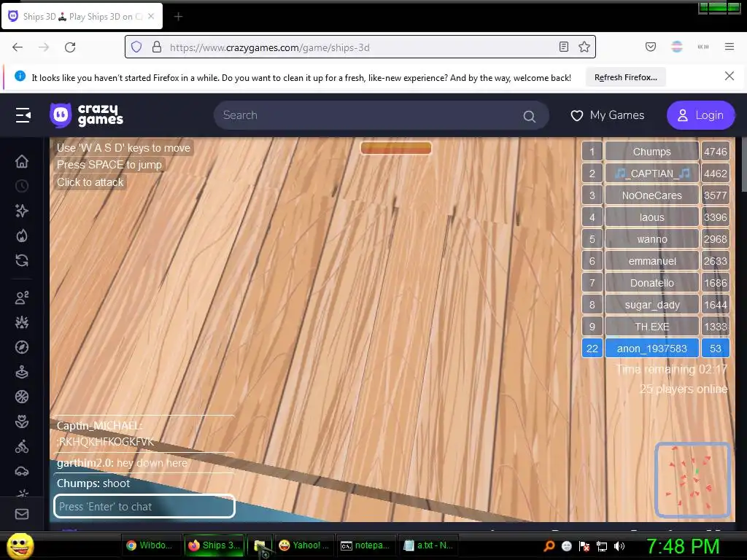Open the Firefox toolbar overflow icon
747x560 pixels.
(x=703, y=47)
